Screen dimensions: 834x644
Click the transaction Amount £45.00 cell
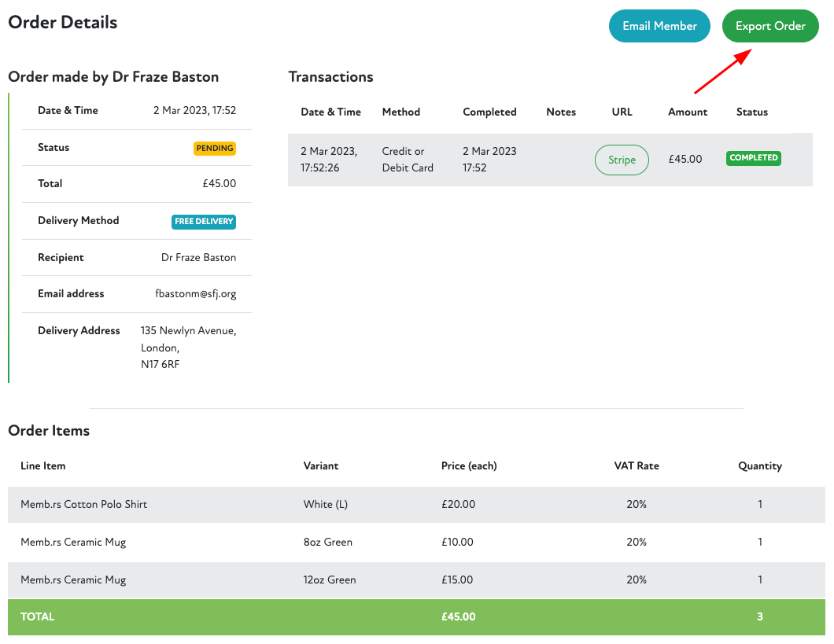(685, 159)
